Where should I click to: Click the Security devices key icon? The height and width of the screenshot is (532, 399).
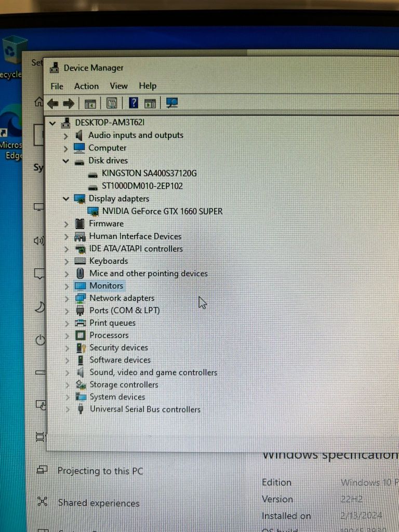(81, 348)
